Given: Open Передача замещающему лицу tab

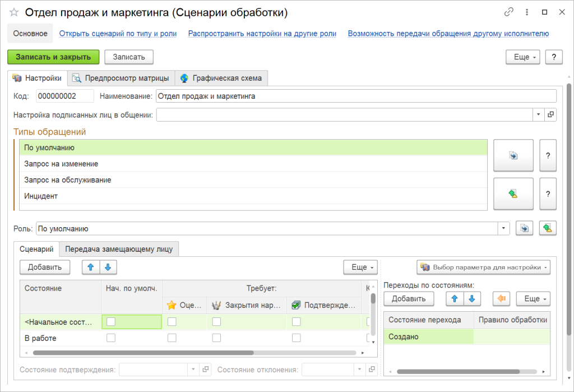Looking at the screenshot, I should pos(119,249).
